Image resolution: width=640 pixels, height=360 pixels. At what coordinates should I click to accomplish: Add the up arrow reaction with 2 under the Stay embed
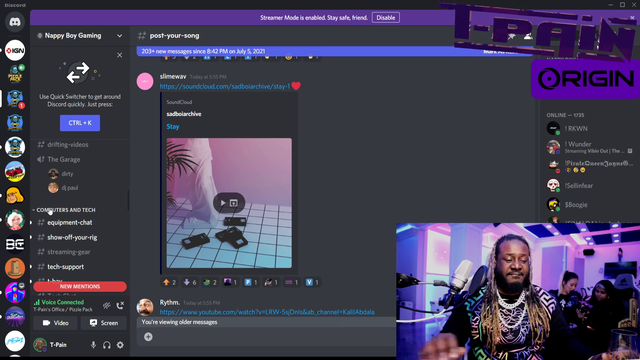(169, 282)
